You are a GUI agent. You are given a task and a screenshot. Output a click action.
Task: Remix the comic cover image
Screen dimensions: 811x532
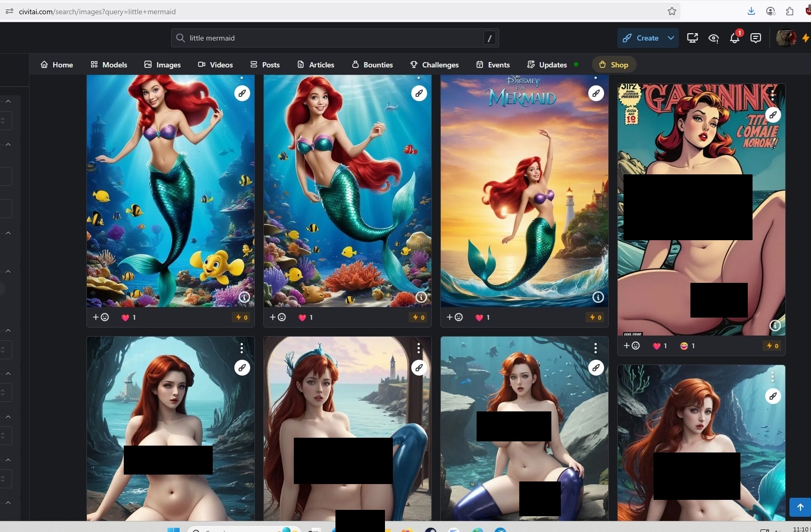click(x=773, y=114)
